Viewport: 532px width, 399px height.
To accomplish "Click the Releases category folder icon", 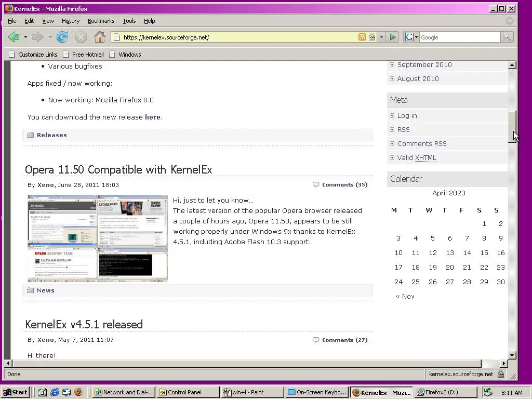I will point(31,135).
